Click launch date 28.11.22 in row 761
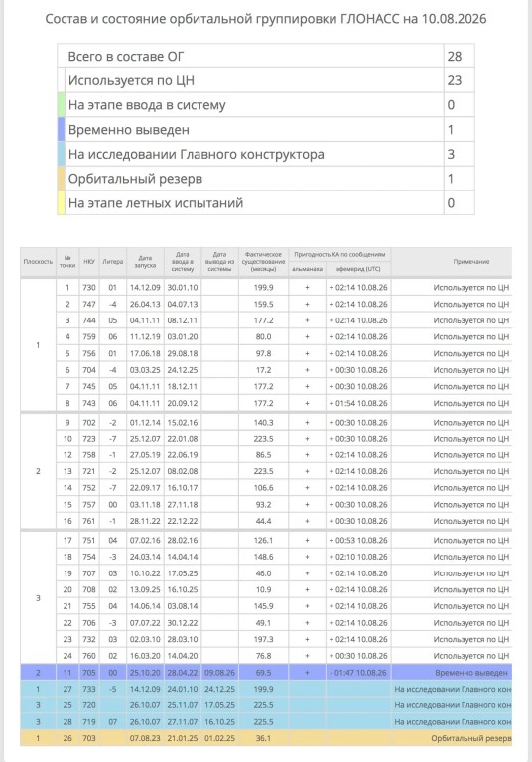532x762 pixels. click(145, 521)
